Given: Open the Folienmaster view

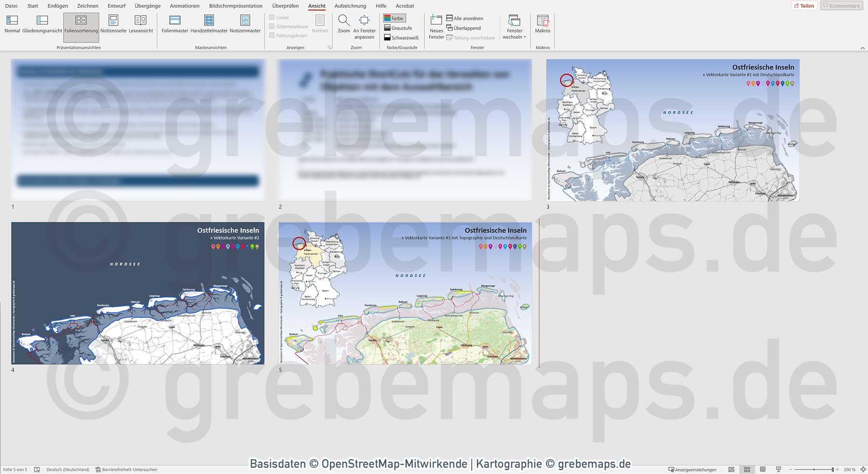Looking at the screenshot, I should click(x=174, y=27).
